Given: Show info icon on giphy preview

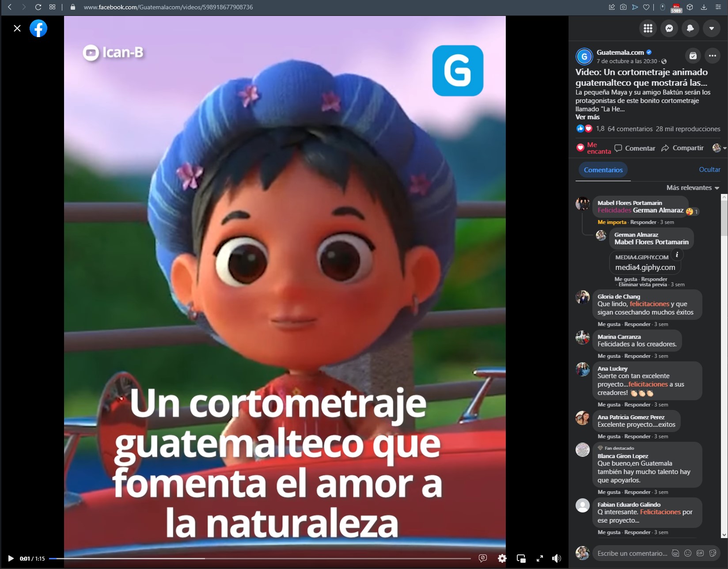Looking at the screenshot, I should [x=677, y=254].
